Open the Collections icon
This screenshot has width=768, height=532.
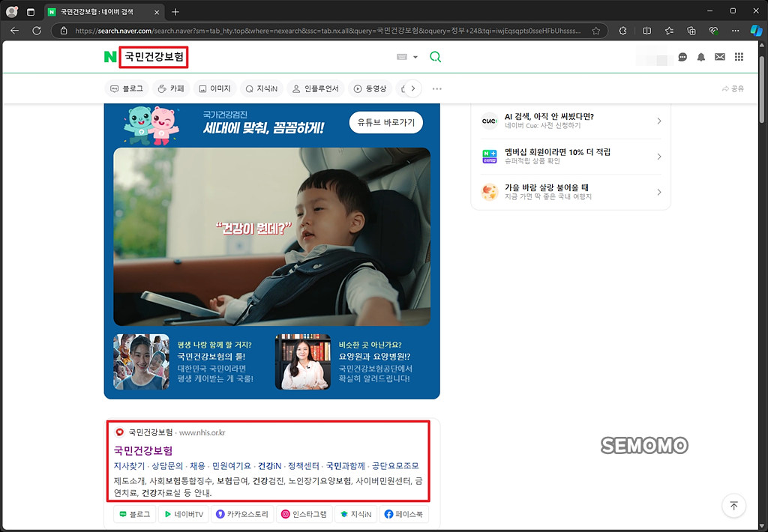(691, 30)
